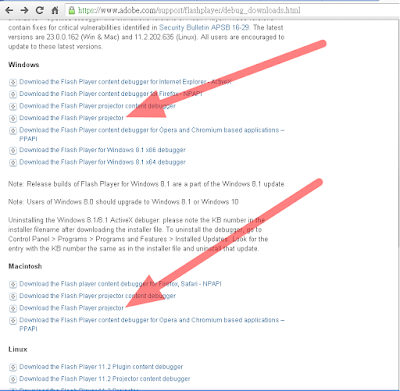Reload the current page
400x391 pixels.
(40, 10)
